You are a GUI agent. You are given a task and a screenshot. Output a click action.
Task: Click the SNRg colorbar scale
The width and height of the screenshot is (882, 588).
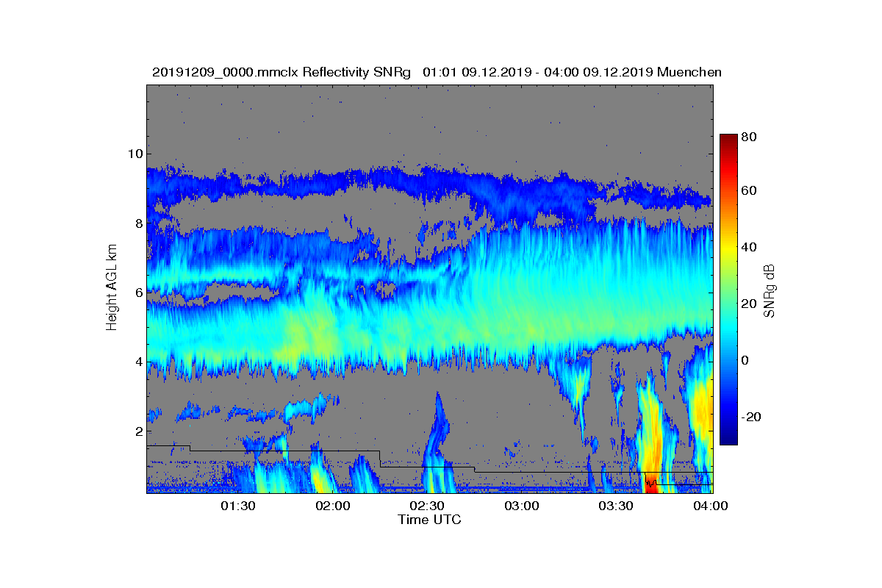(728, 290)
